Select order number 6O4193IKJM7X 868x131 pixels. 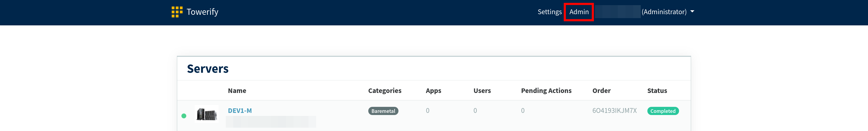[x=614, y=111]
